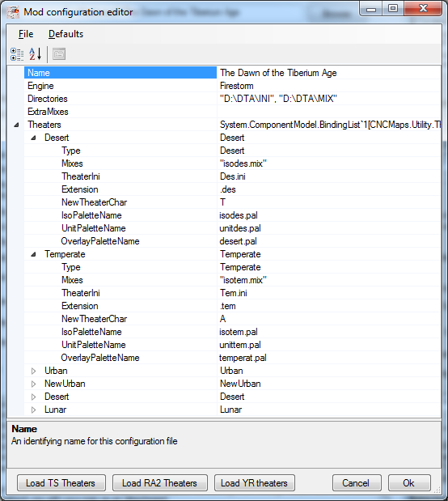Screen dimensions: 448x501
Task: Click the Des.ini TheaterIni value
Action: 329,176
